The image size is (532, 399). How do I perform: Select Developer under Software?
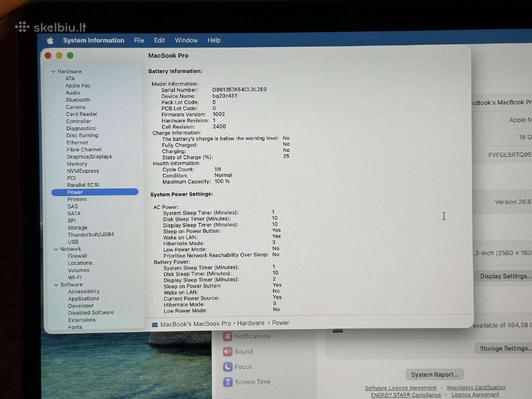[81, 305]
